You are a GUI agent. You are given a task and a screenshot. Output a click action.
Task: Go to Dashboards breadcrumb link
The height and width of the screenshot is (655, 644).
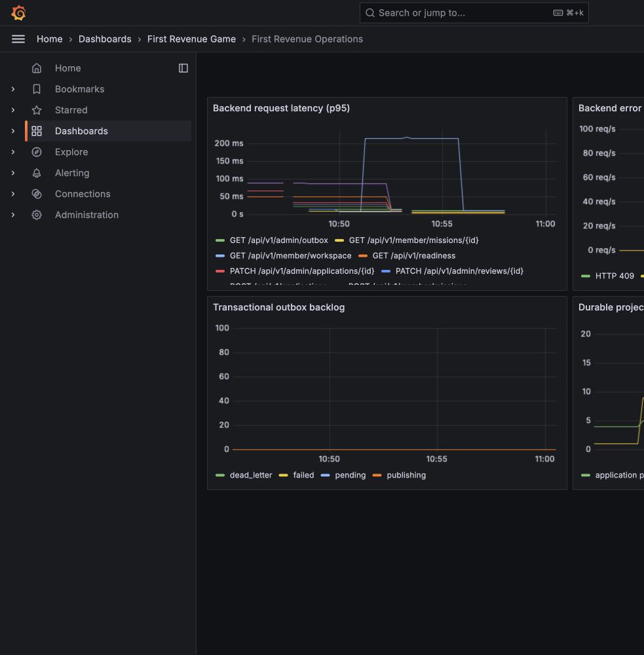[x=105, y=39]
